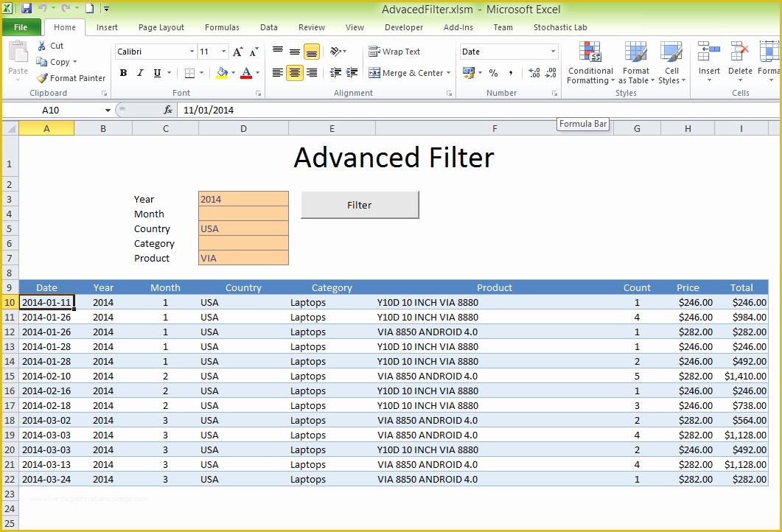Toggle Underline formatting

[157, 73]
